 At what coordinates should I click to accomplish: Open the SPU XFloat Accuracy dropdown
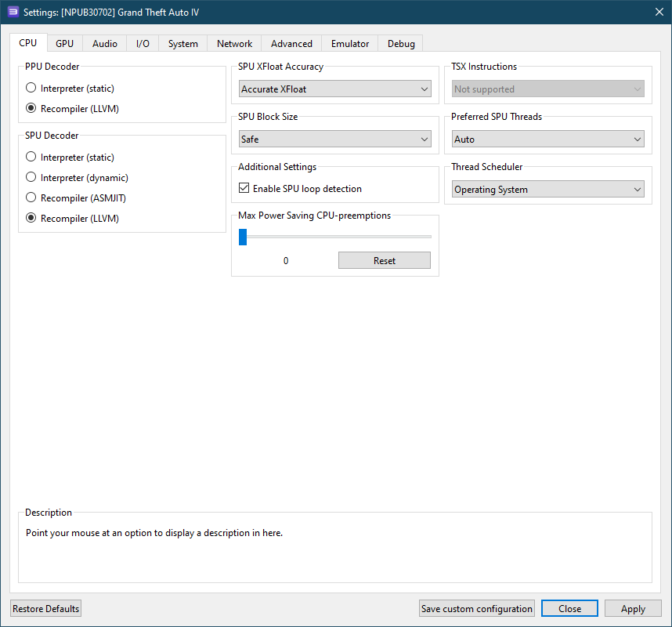point(334,89)
